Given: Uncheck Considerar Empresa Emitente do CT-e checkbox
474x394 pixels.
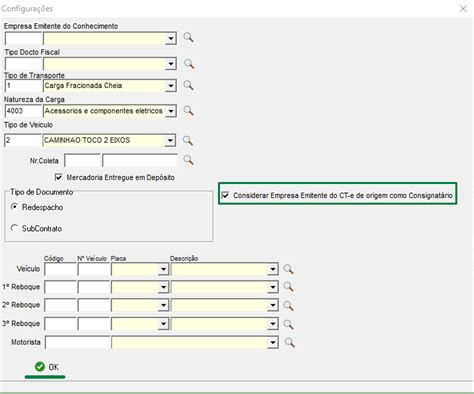Looking at the screenshot, I should [226, 195].
